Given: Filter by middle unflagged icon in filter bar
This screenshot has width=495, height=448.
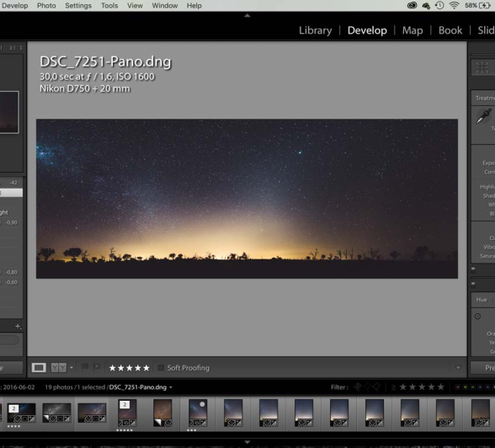Looking at the screenshot, I should 367,387.
